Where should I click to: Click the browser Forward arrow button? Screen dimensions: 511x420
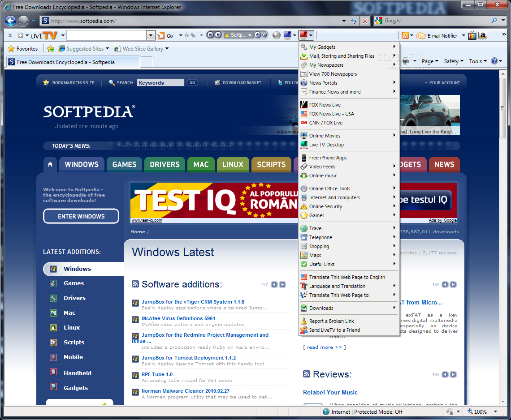(x=23, y=21)
